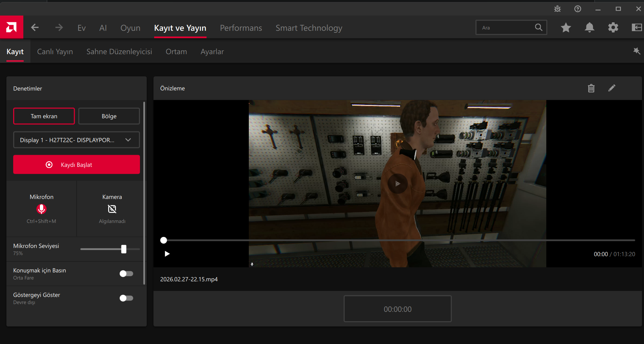
Task: Click the Algılanmadı camera status text
Action: [112, 221]
